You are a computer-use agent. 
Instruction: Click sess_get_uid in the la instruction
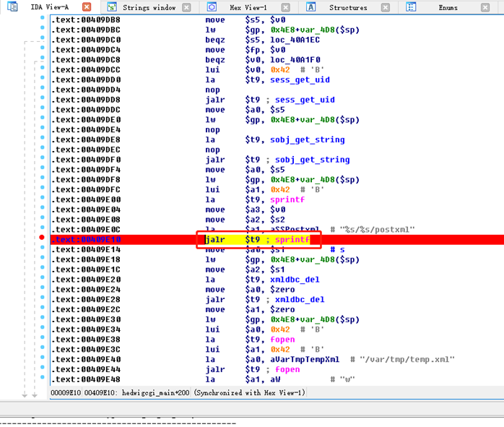click(x=300, y=79)
